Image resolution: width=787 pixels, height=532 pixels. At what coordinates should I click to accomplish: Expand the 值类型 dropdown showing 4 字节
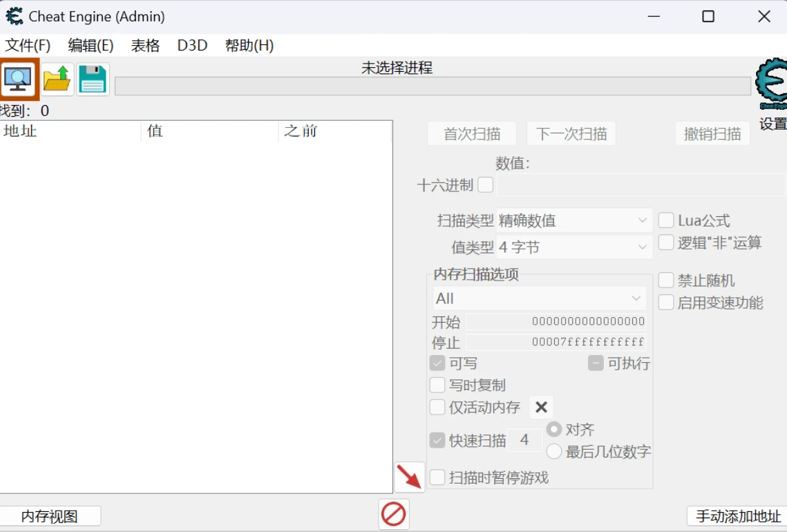pos(574,247)
